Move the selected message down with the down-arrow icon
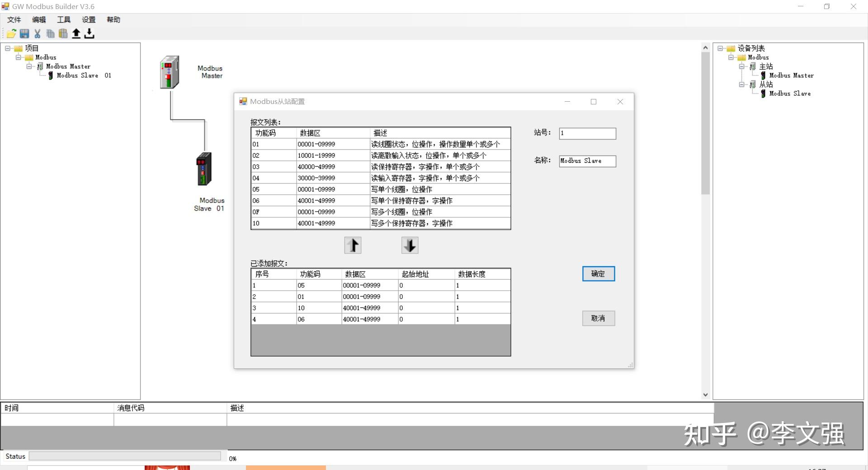Screen dimensions: 868x470 [x=409, y=245]
